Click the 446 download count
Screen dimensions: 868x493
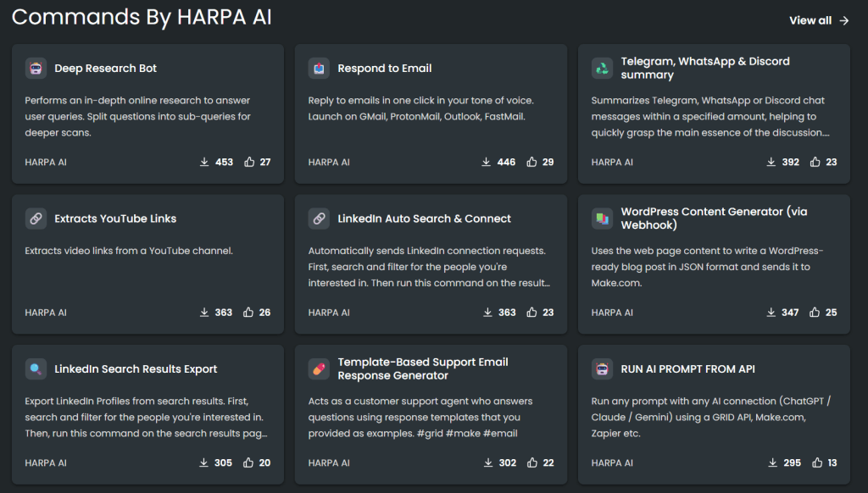[x=506, y=162]
